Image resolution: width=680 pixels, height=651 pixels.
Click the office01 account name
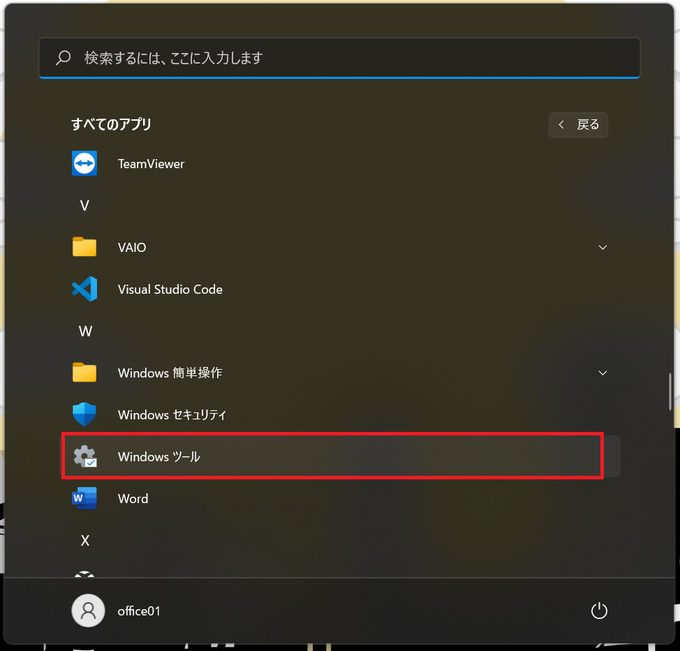(139, 611)
